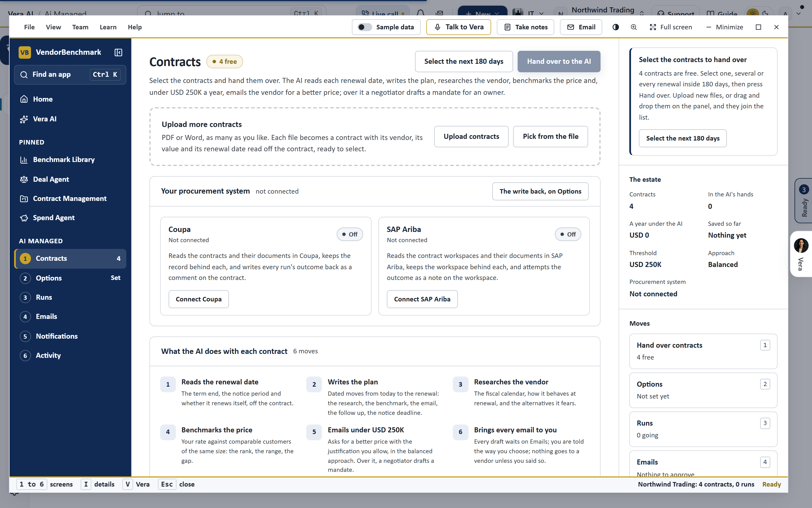Open the Emails step in the sidebar
The height and width of the screenshot is (508, 812).
tap(70, 316)
